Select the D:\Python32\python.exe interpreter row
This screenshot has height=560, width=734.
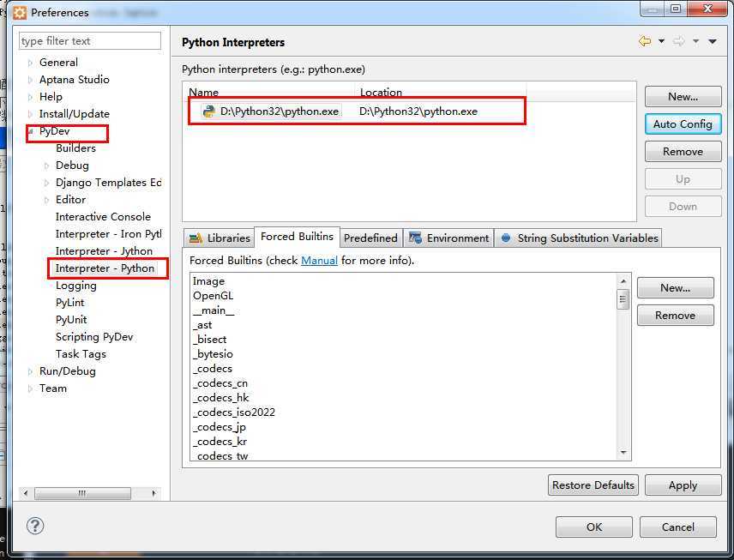tap(358, 111)
